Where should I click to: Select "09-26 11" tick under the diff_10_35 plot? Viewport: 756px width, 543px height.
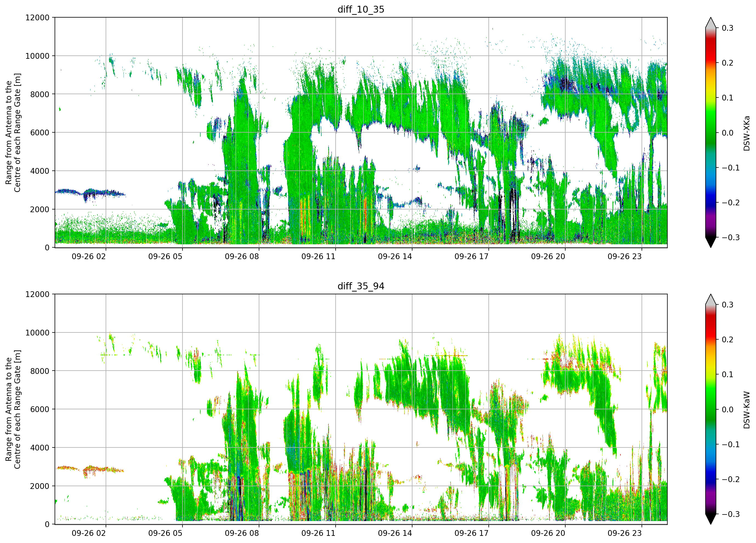(x=318, y=256)
